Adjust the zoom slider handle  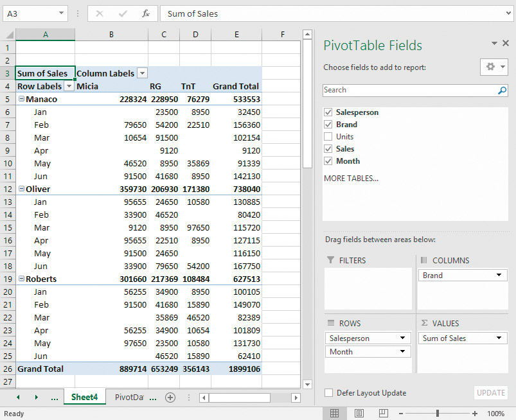[x=438, y=414]
